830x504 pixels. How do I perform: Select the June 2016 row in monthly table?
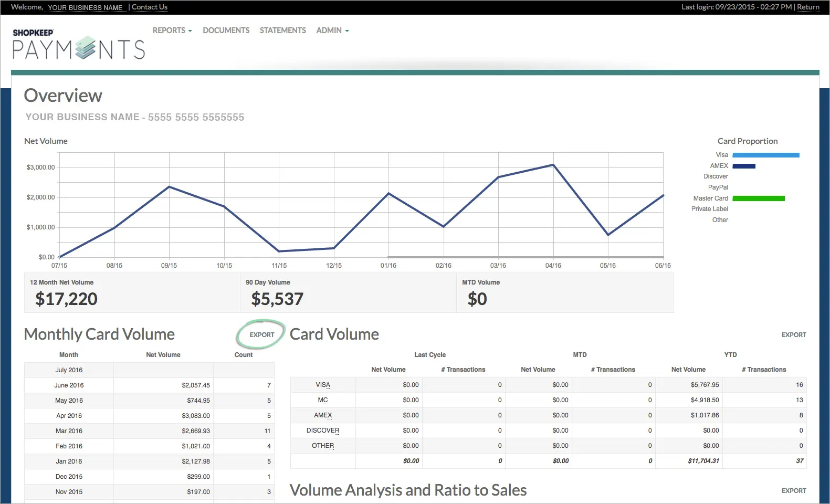click(69, 385)
